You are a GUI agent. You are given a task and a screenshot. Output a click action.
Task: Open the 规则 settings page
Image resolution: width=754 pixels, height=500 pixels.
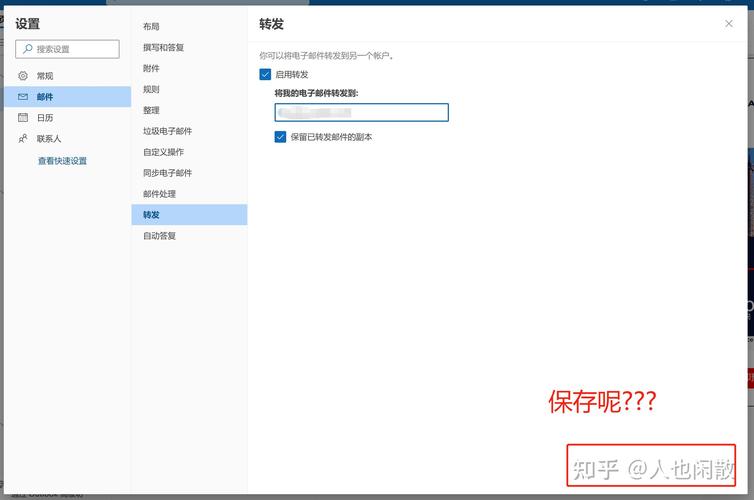pos(189,89)
